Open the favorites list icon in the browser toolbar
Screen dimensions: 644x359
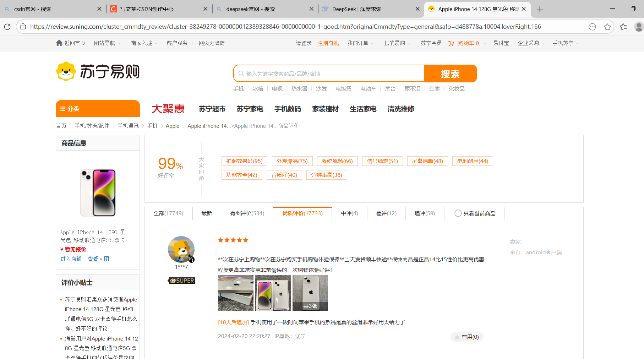tap(623, 27)
